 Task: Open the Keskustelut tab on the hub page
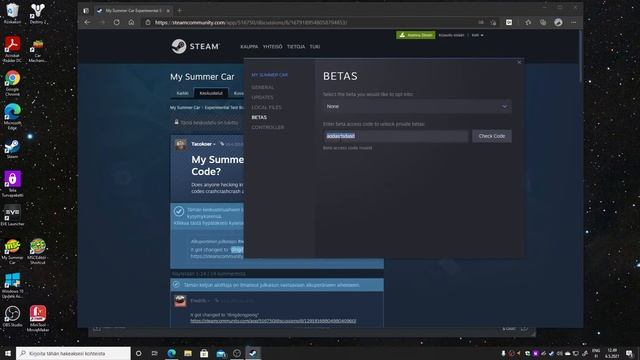(211, 93)
